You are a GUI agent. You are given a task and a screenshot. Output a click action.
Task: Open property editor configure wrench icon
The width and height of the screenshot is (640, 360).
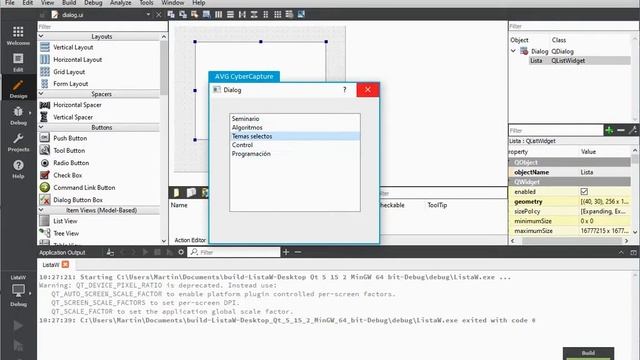pyautogui.click(x=632, y=130)
